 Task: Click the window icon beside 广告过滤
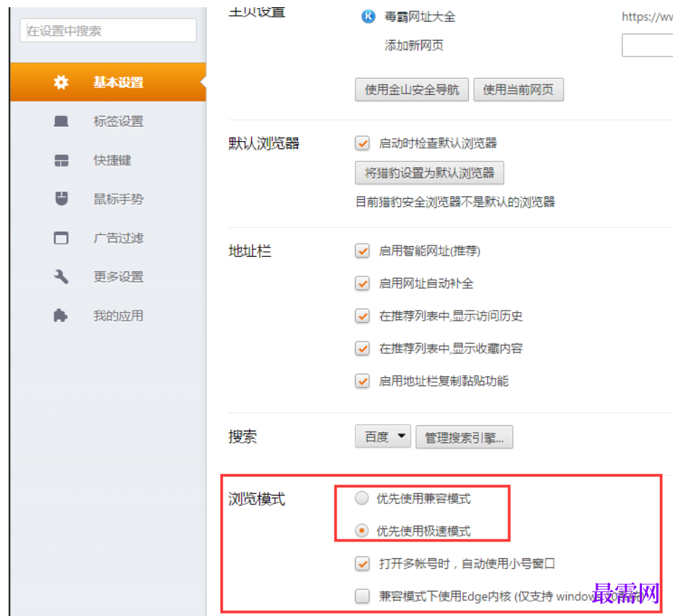[x=61, y=238]
